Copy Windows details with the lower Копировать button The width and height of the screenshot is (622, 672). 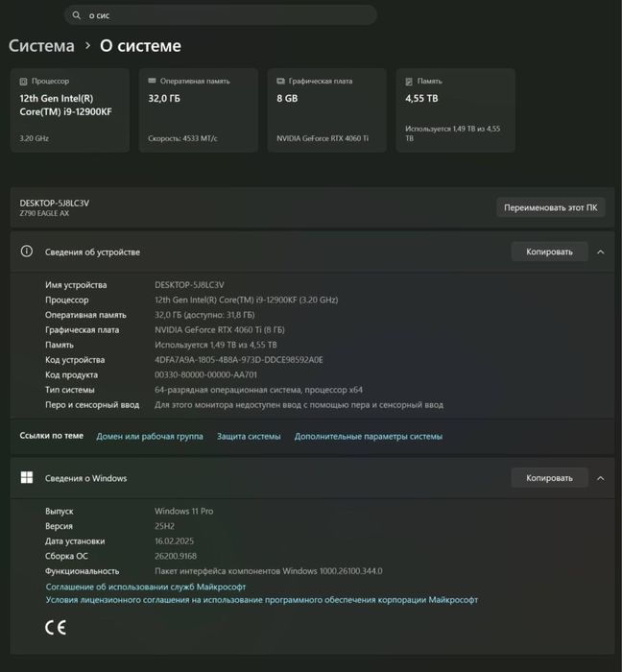click(549, 478)
